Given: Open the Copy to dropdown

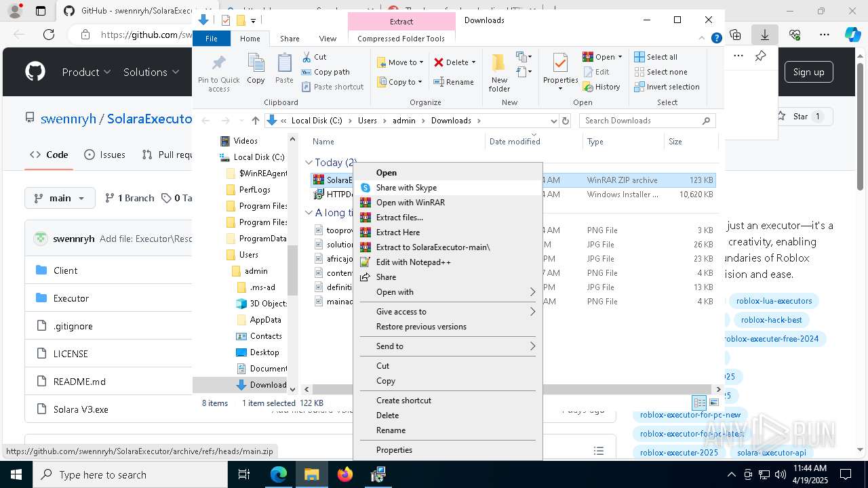Looking at the screenshot, I should click(399, 82).
